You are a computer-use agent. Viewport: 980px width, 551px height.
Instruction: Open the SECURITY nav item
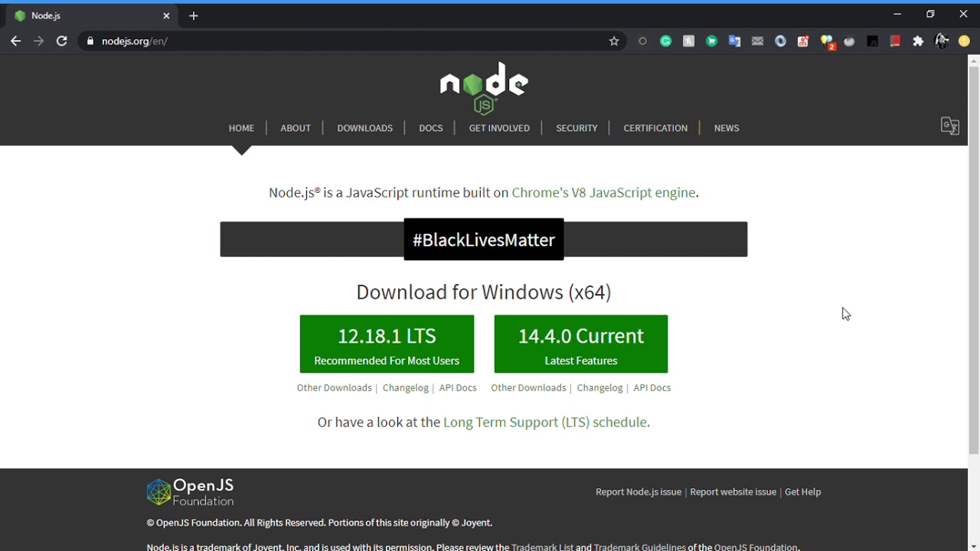[577, 128]
